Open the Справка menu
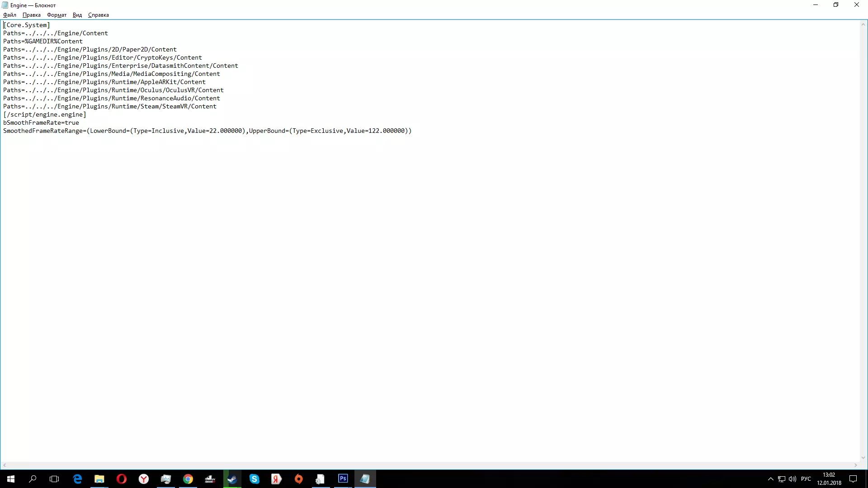The height and width of the screenshot is (488, 868). (99, 15)
